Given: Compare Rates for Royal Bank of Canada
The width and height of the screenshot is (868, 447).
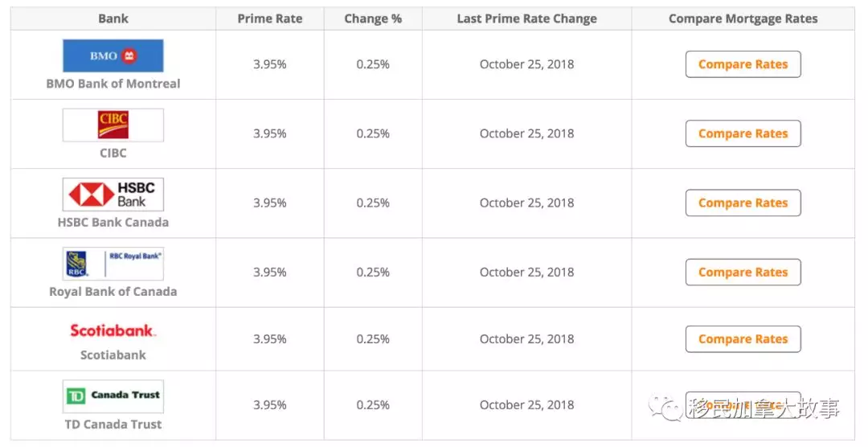Looking at the screenshot, I should [x=743, y=272].
